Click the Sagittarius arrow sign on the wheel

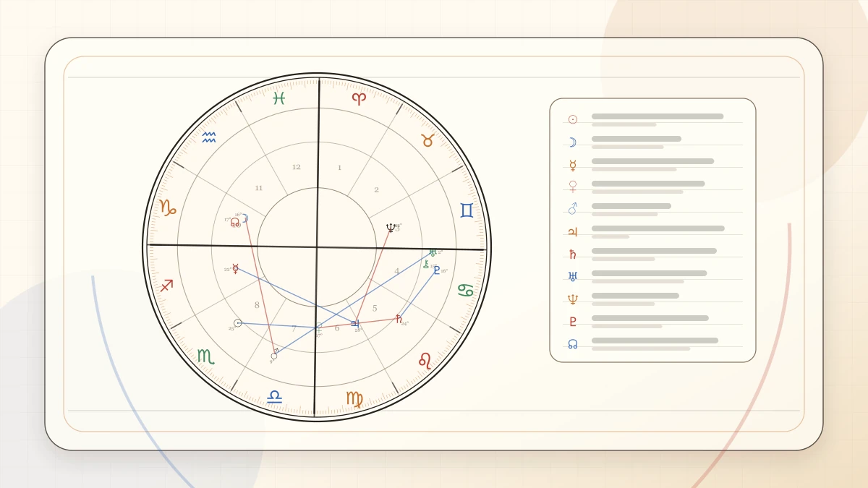167,285
